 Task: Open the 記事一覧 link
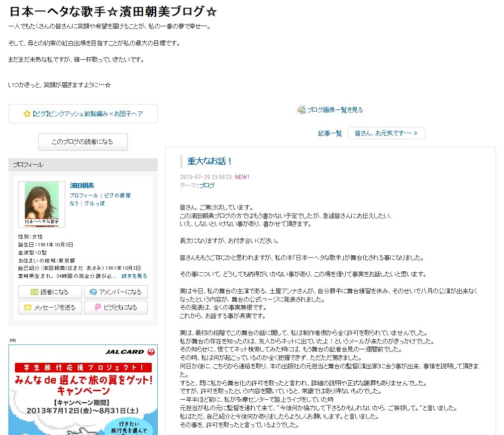click(x=330, y=133)
